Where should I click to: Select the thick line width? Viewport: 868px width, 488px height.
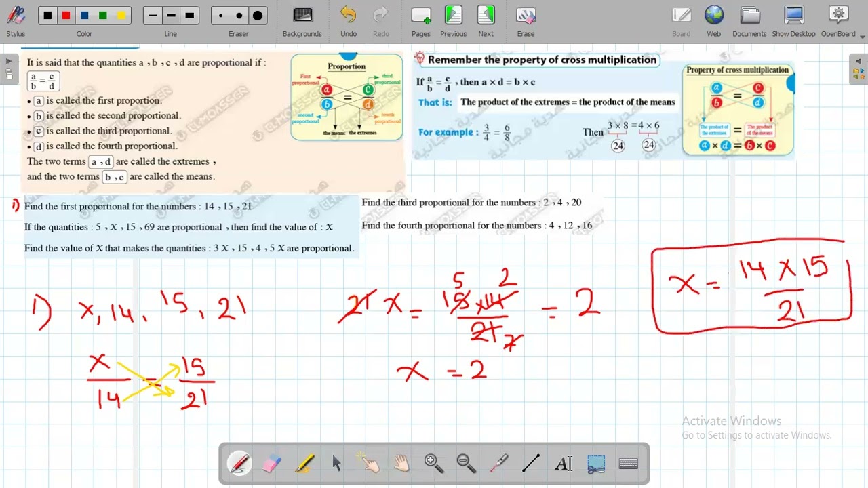(189, 16)
